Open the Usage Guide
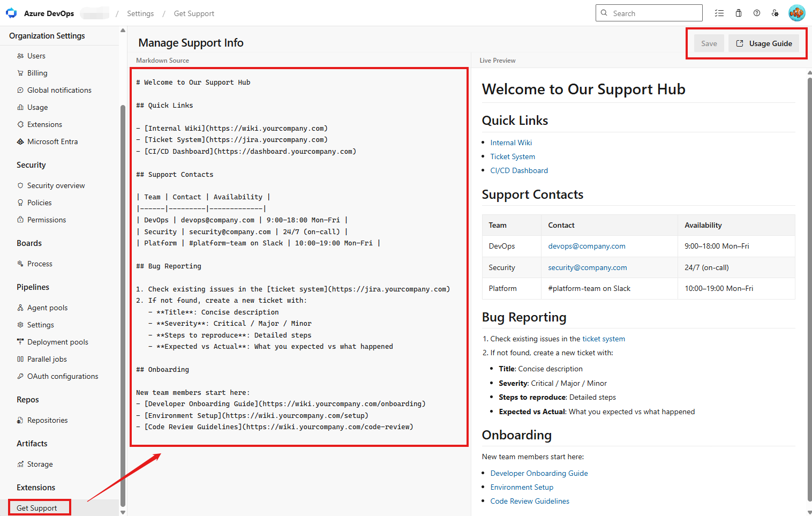Screen dimensions: 812x516 (x=764, y=43)
